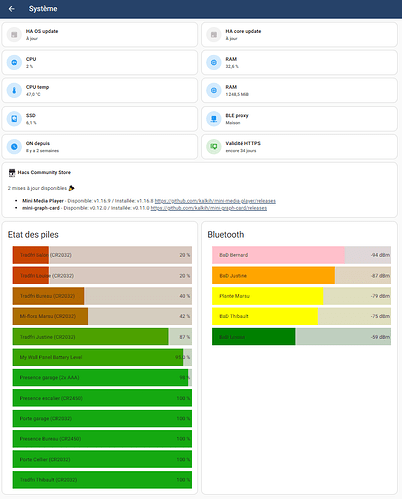Click the Tradfri Justine battery bar
The height and width of the screenshot is (499, 402).
102,337
